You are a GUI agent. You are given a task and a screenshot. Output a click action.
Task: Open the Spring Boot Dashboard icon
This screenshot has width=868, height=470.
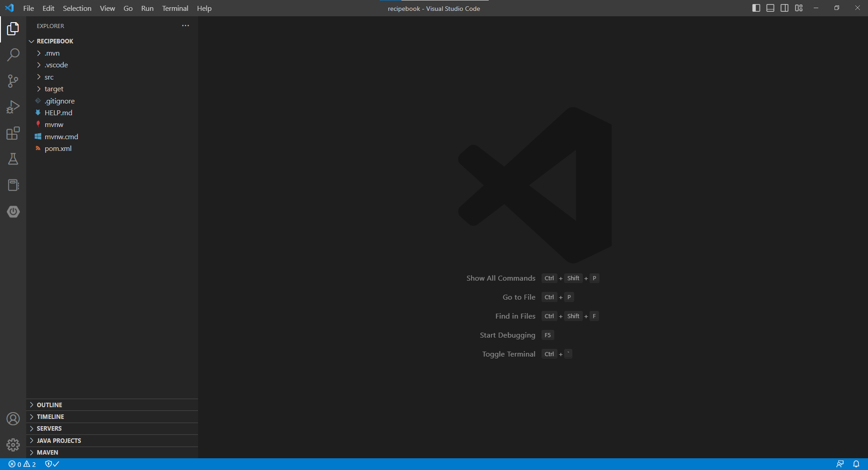click(13, 211)
